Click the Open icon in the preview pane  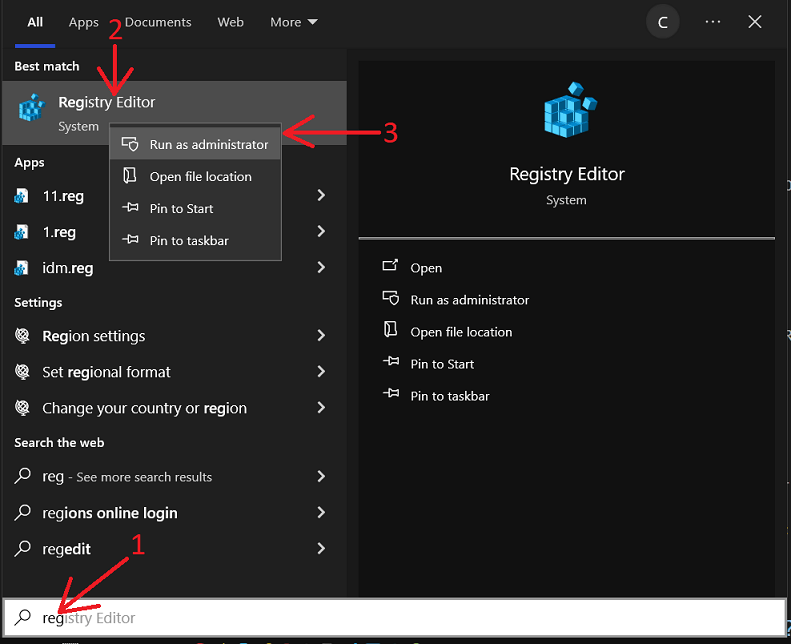pos(390,265)
